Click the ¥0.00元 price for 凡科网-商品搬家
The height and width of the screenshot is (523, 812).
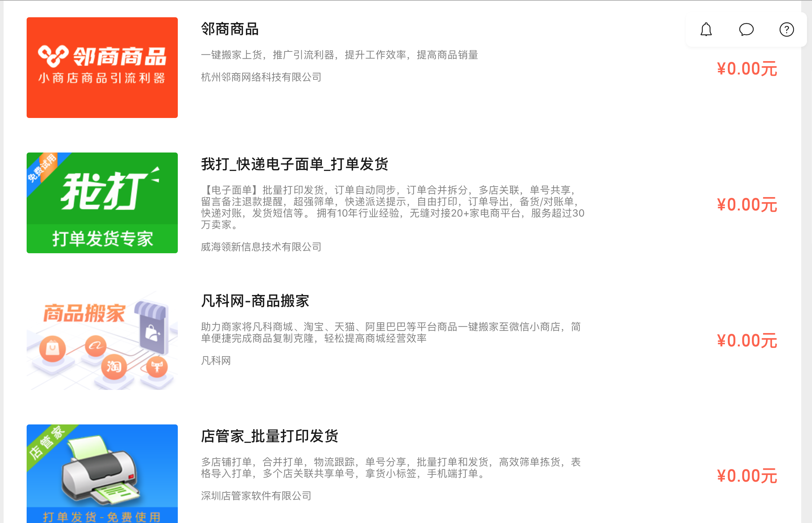click(x=747, y=341)
